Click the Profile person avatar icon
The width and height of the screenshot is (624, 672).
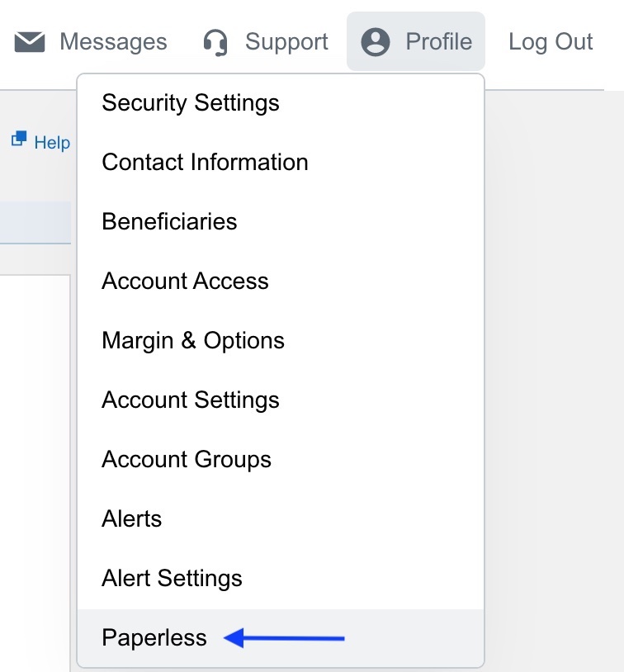[376, 42]
